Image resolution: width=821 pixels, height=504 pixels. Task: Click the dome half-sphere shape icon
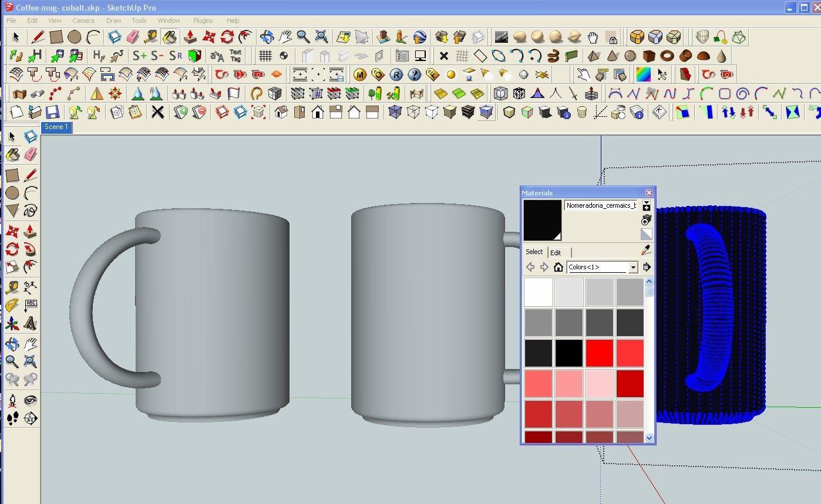tap(703, 56)
